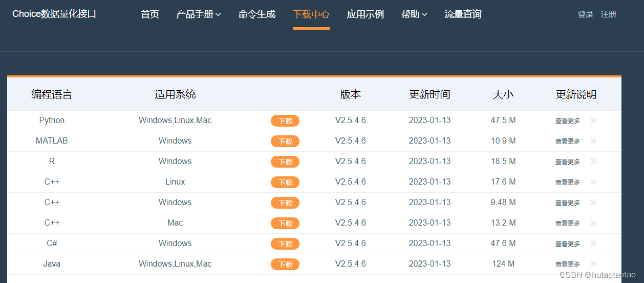Click the 注册 link

point(609,14)
